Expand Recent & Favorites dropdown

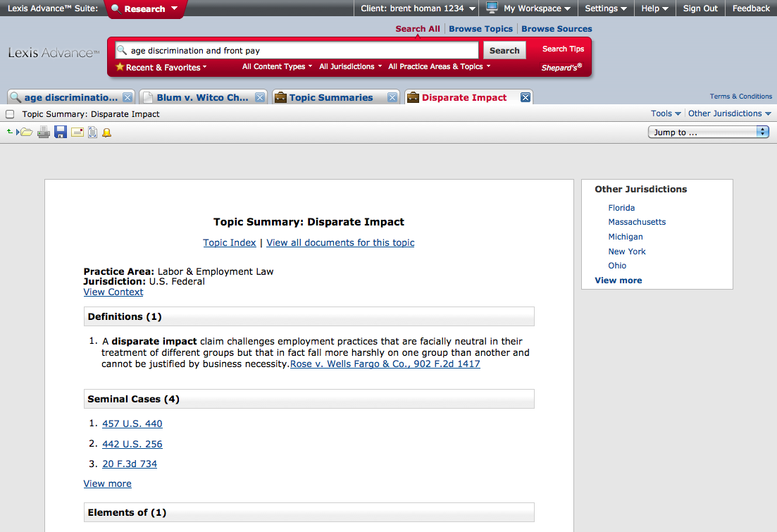click(x=166, y=68)
